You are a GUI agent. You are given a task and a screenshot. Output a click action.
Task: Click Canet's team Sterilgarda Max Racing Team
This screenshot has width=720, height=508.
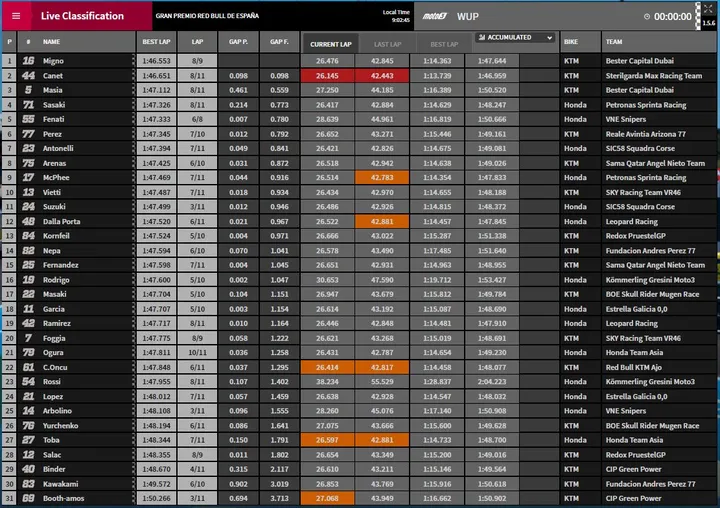point(653,75)
